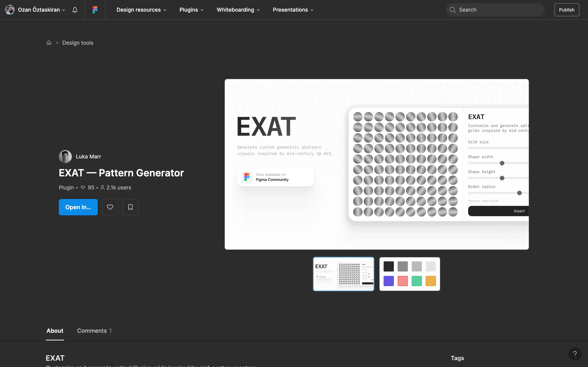The image size is (588, 367).
Task: Expand the Design resources dropdown
Action: point(141,10)
